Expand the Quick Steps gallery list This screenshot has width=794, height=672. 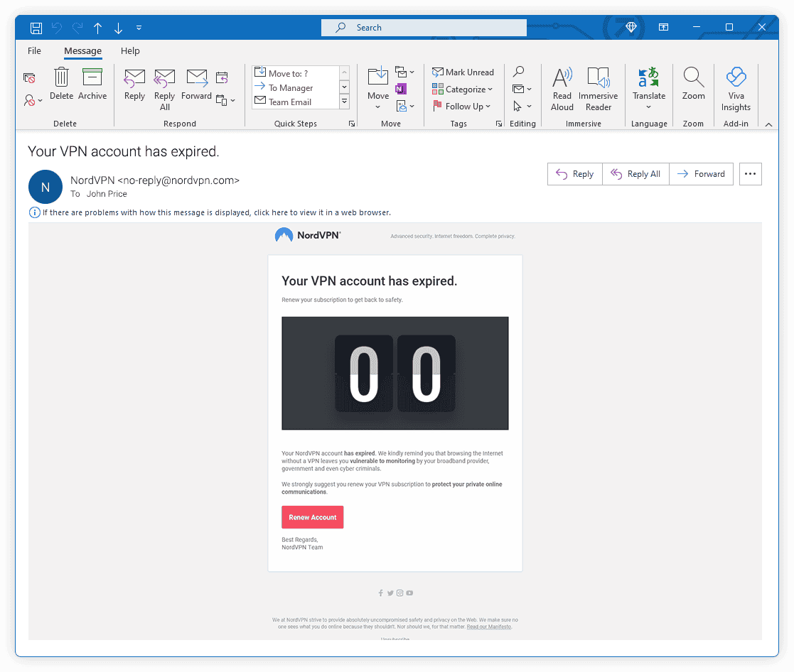pos(345,102)
